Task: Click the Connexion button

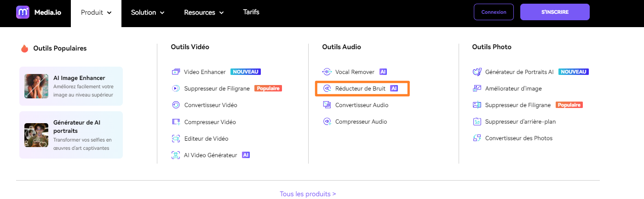Action: (x=494, y=12)
